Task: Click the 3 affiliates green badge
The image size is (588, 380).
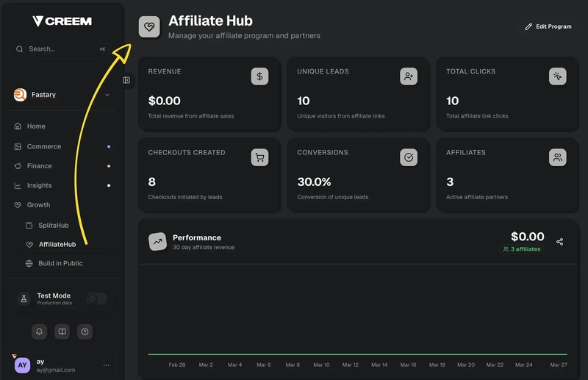Action: pyautogui.click(x=521, y=249)
